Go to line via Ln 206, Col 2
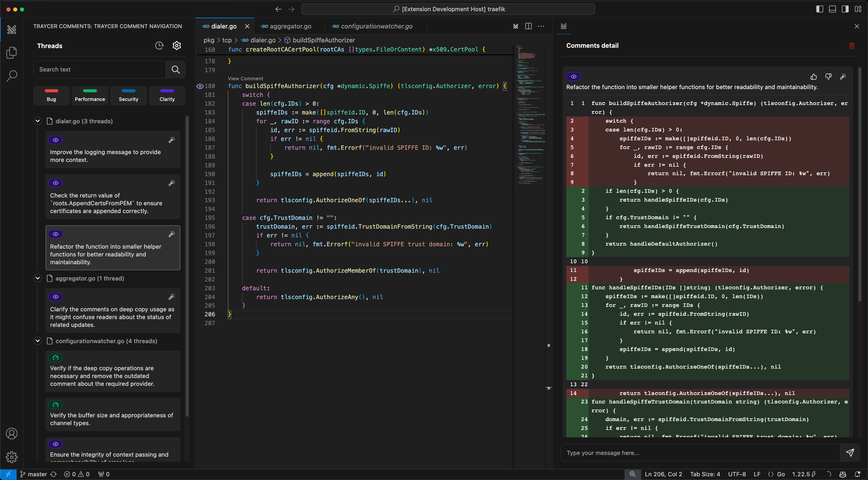Screen dimensions: 868x480 pyautogui.click(x=664, y=474)
